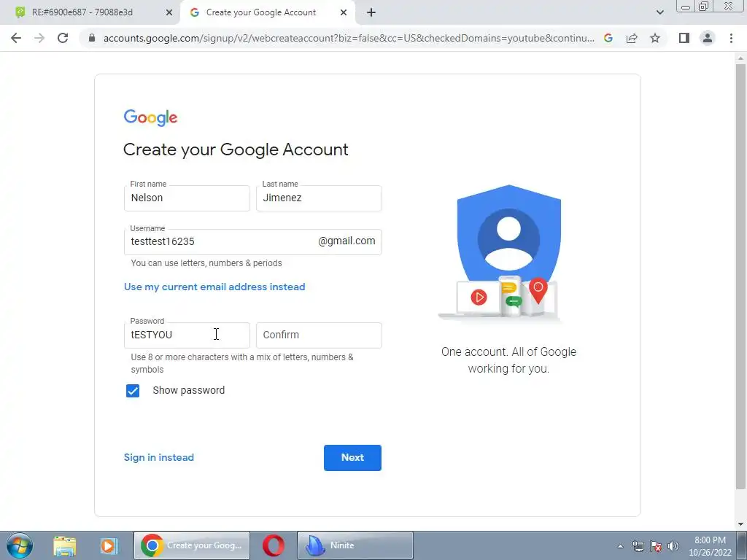Launch Windows Media Player from taskbar
Viewport: 747px width, 560px height.
pyautogui.click(x=109, y=545)
